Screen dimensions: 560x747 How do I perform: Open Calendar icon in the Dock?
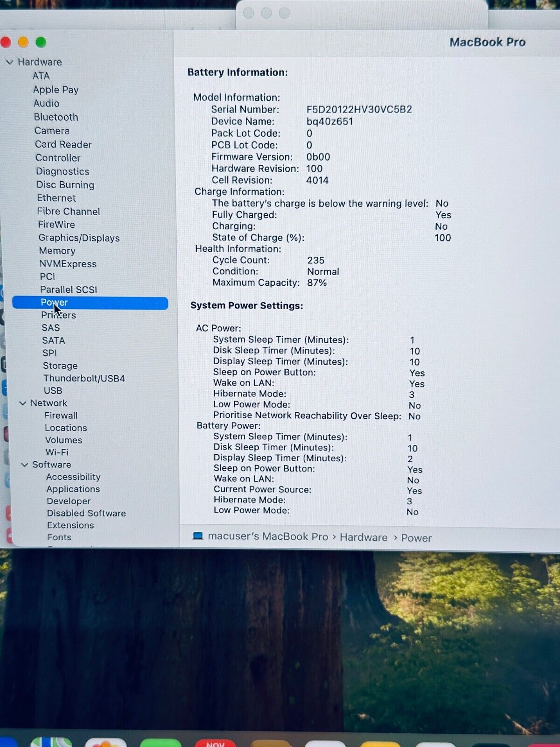coord(215,743)
